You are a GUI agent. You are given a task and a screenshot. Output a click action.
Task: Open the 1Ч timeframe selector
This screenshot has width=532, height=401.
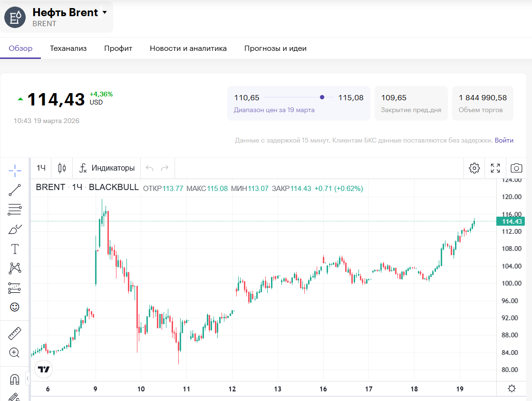(x=41, y=168)
